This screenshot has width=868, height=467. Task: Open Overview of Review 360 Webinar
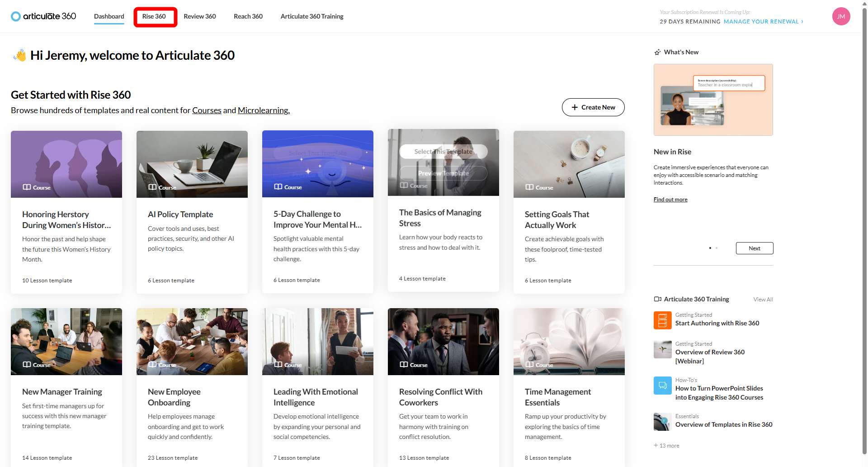[x=710, y=357]
